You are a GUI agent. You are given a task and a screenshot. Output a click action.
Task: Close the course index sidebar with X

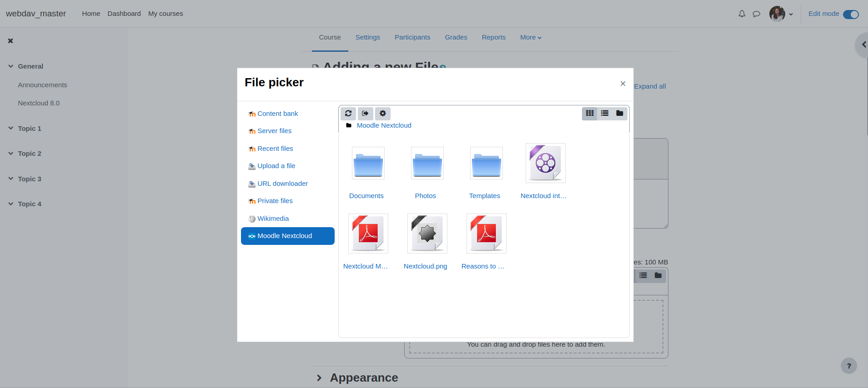(x=10, y=41)
